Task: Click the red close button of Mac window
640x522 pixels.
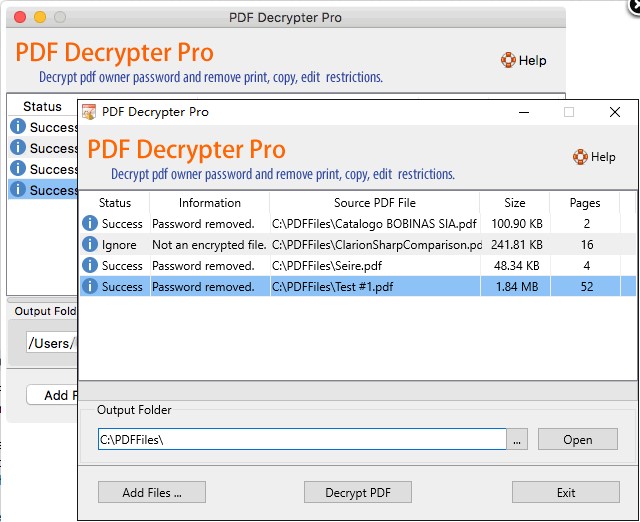Action: point(20,17)
